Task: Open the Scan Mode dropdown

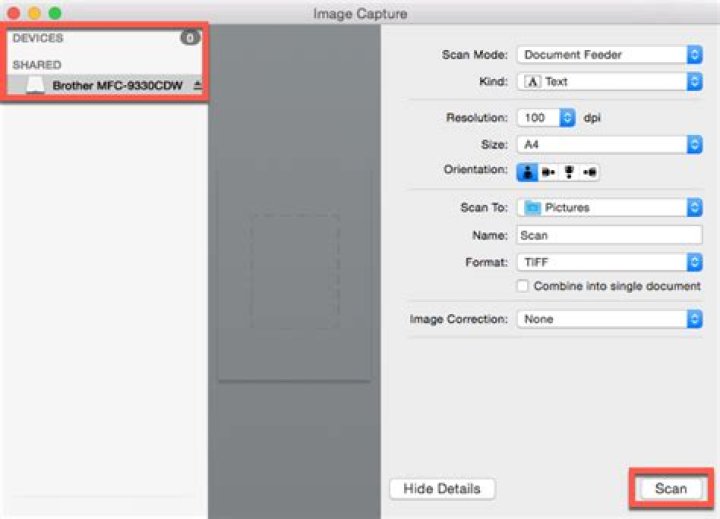Action: click(x=609, y=55)
